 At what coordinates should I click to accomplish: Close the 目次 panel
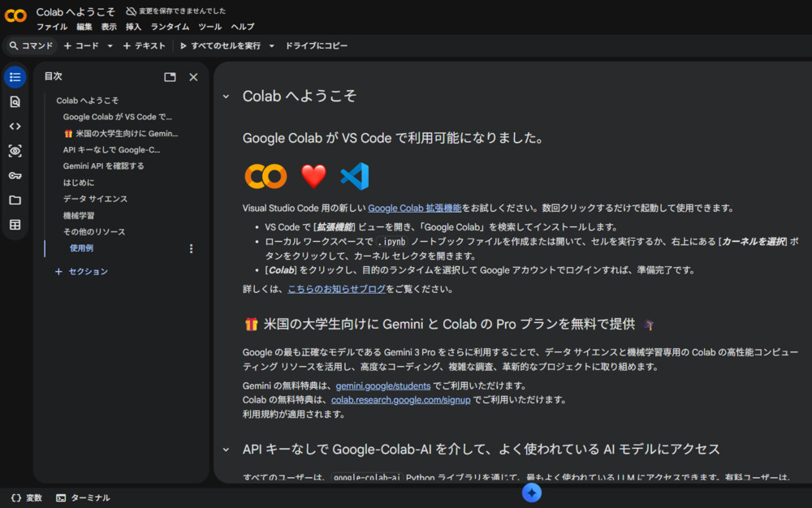193,77
